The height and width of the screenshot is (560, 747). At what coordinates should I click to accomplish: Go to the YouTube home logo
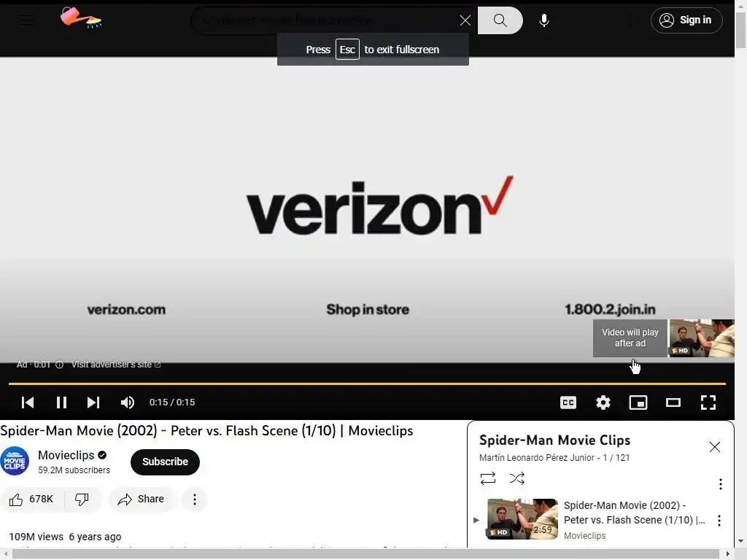(81, 18)
